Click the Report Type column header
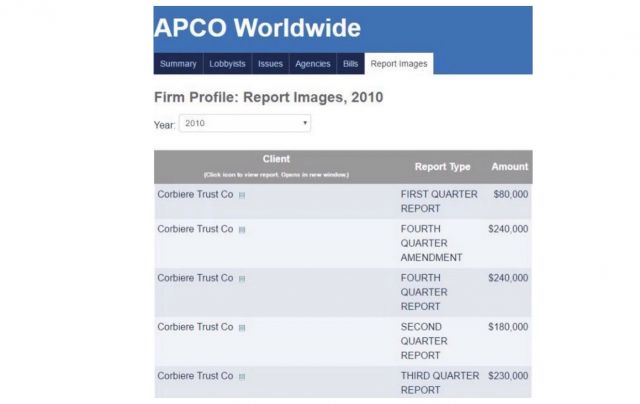Viewport: 640px width, 404px height. (442, 167)
